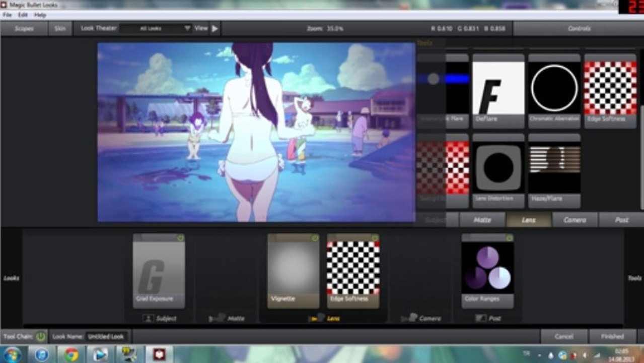Click the Skin overlay button
This screenshot has height=363, width=644.
pyautogui.click(x=60, y=29)
